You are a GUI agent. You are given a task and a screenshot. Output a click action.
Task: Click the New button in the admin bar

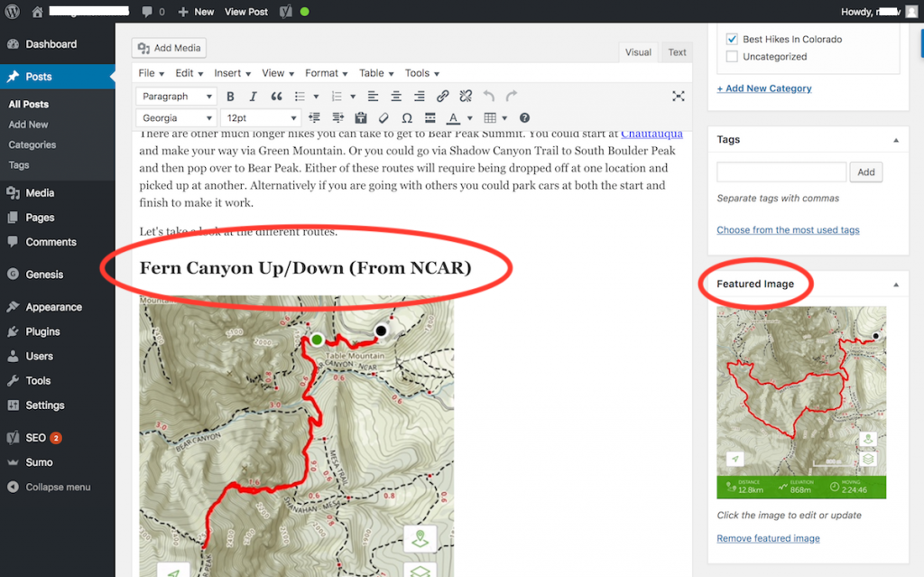(196, 12)
